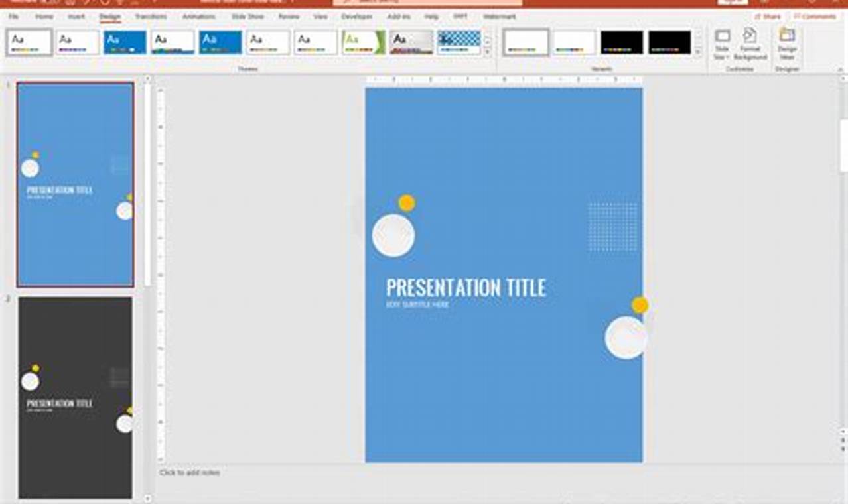
Task: Select the blue Aa theme in the gallery
Action: [125, 41]
